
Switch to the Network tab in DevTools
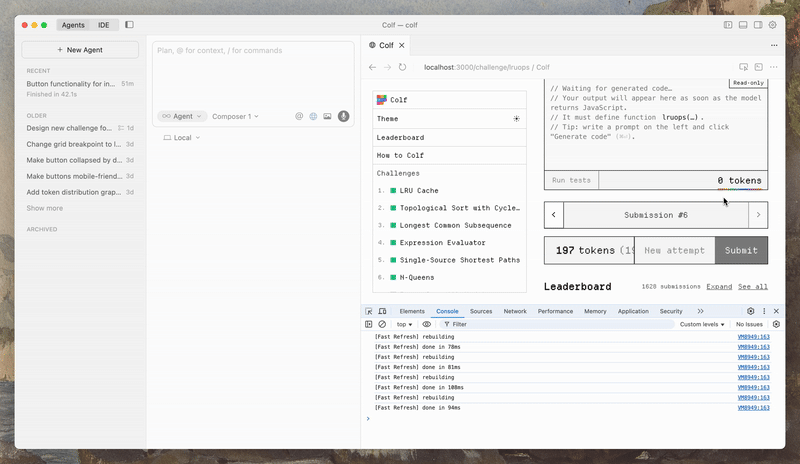pyautogui.click(x=515, y=311)
